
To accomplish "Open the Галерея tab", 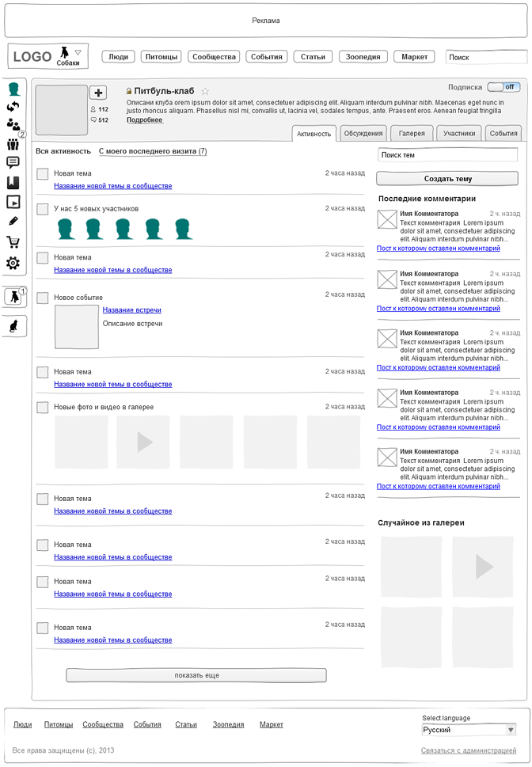I will point(412,133).
